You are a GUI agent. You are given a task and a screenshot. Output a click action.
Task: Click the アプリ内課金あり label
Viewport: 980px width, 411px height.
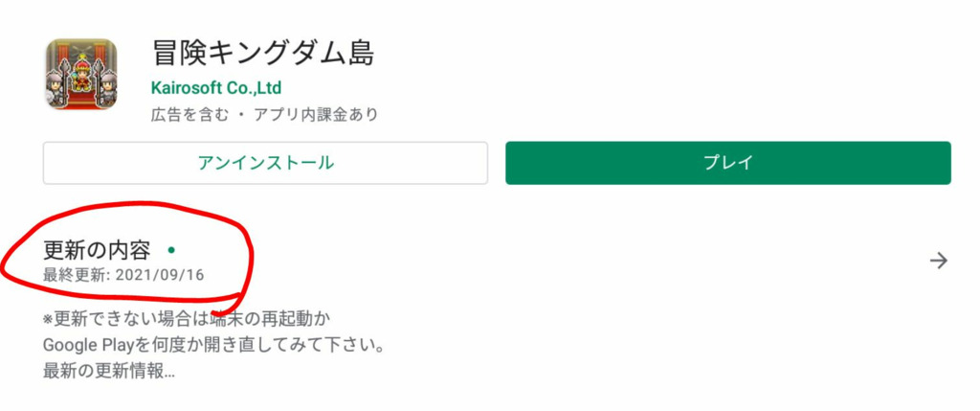pos(316,115)
